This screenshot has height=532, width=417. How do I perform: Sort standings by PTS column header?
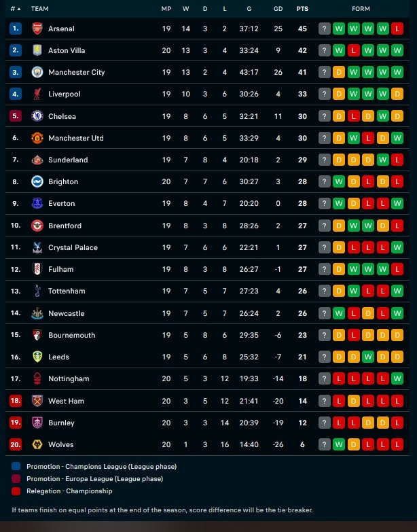(302, 9)
